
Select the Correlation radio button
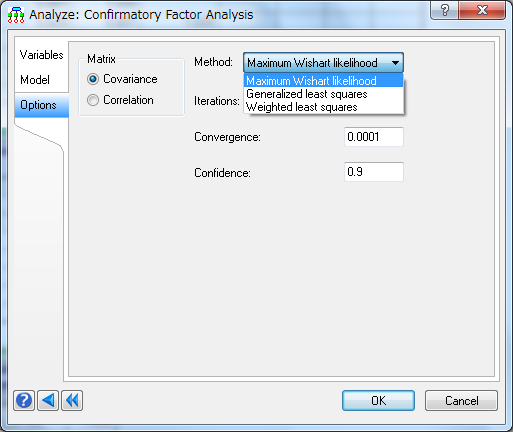click(93, 100)
